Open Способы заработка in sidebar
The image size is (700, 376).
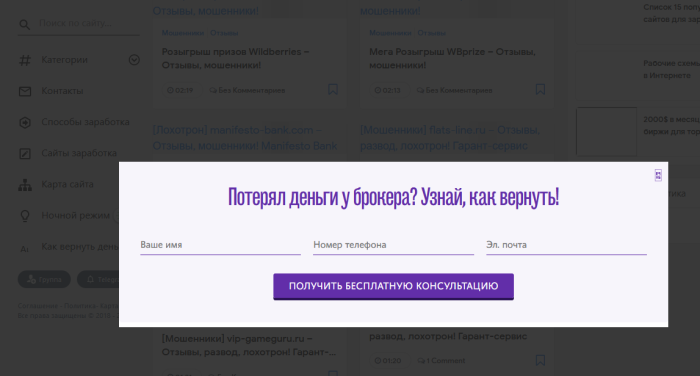[x=85, y=122]
